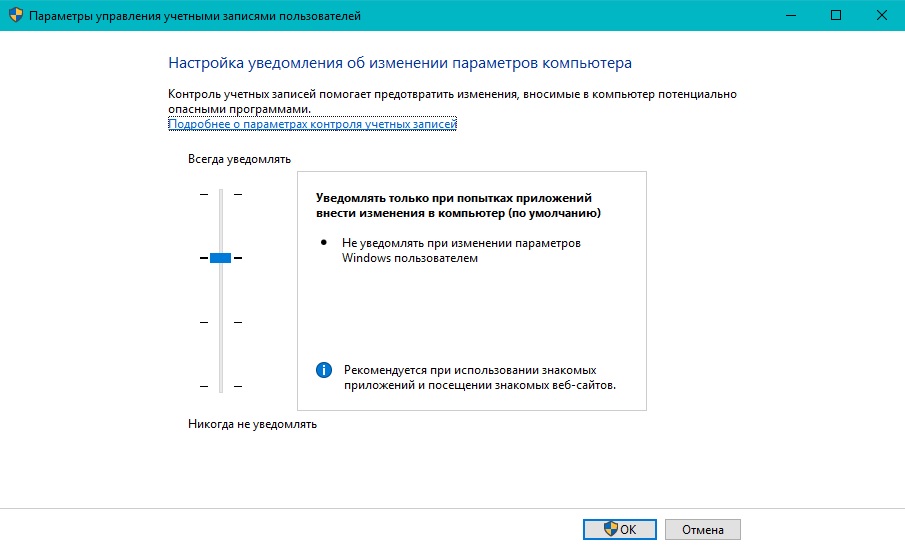Click the blue information icon
The image size is (905, 552).
(x=323, y=370)
